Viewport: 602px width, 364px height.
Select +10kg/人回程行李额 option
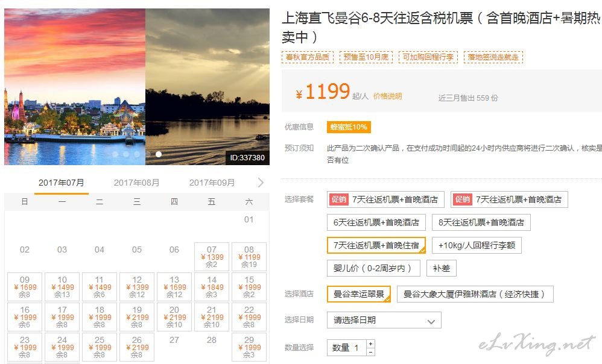(477, 245)
